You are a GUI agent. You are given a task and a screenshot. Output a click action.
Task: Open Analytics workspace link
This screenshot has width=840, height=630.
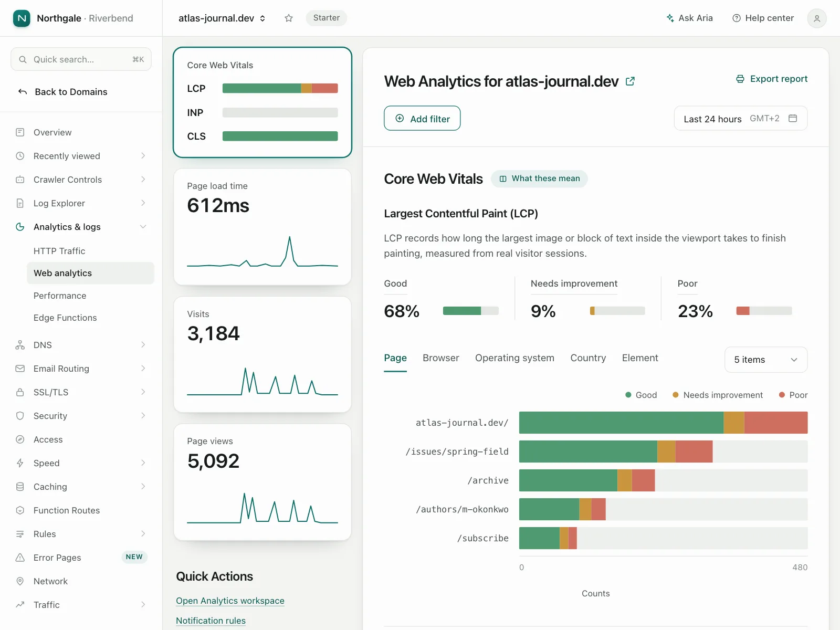click(230, 601)
